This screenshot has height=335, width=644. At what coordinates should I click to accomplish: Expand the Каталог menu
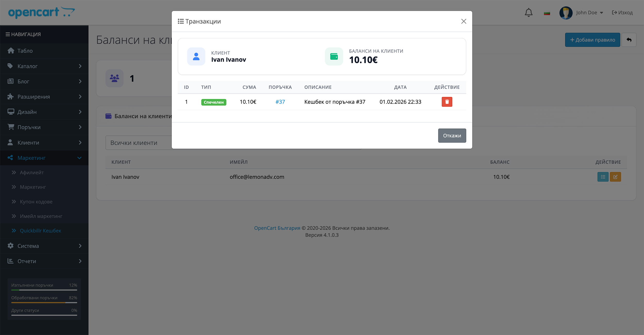pyautogui.click(x=44, y=66)
